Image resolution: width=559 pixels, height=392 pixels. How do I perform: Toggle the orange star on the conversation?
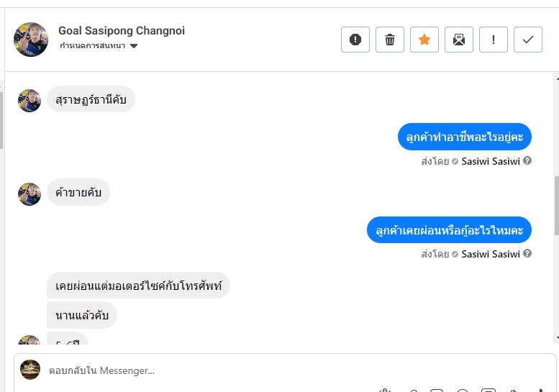point(424,40)
